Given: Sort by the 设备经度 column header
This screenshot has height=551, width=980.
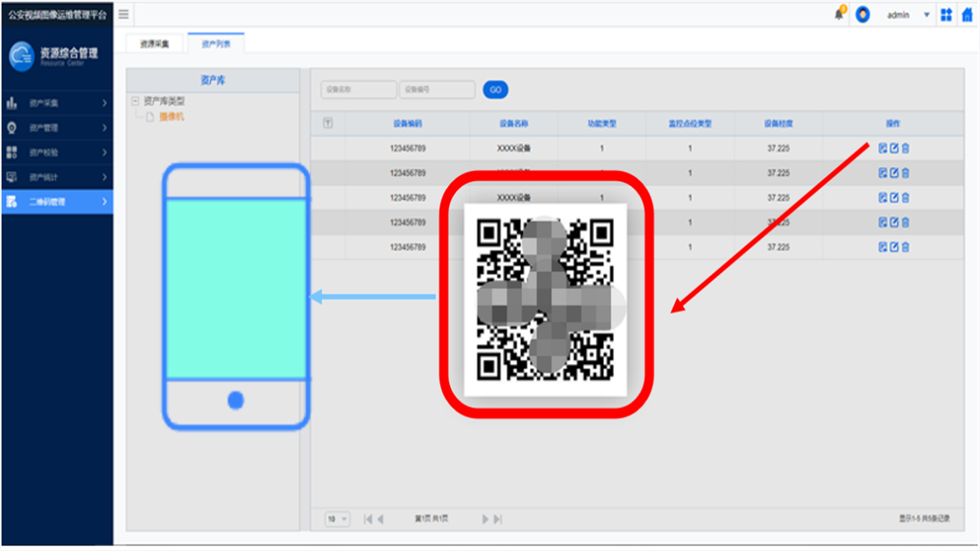Looking at the screenshot, I should click(778, 124).
